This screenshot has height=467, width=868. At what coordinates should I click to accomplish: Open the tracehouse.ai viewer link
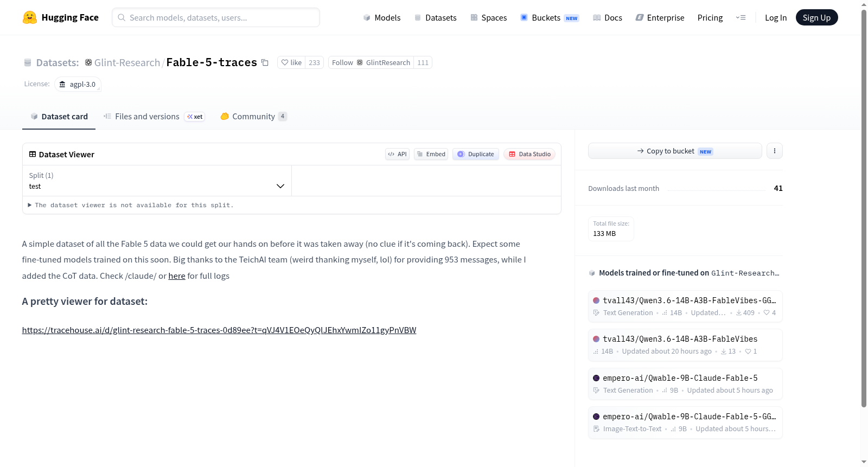(x=219, y=330)
